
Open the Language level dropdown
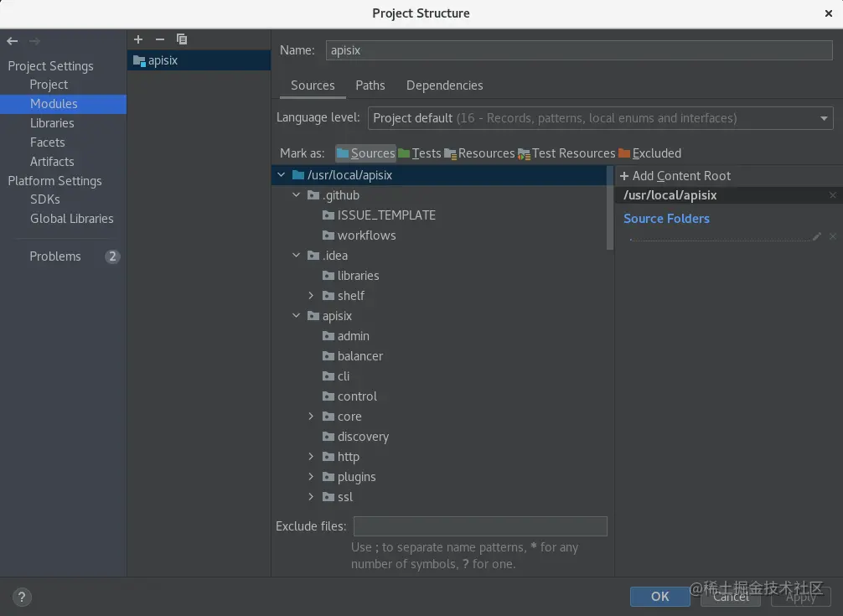601,118
